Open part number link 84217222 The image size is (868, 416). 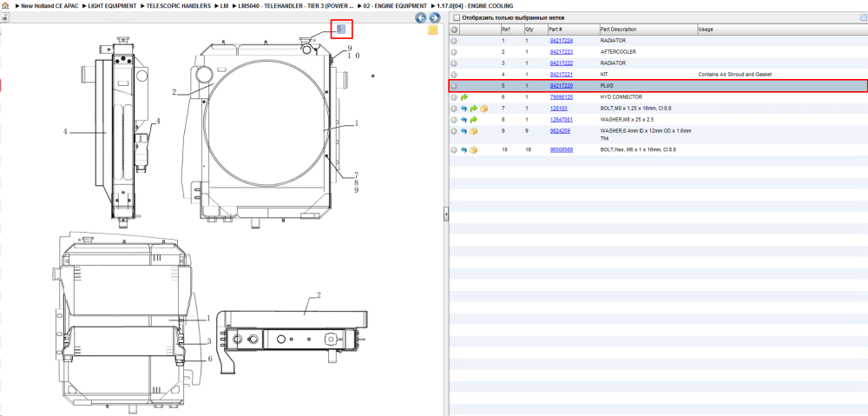coord(561,63)
